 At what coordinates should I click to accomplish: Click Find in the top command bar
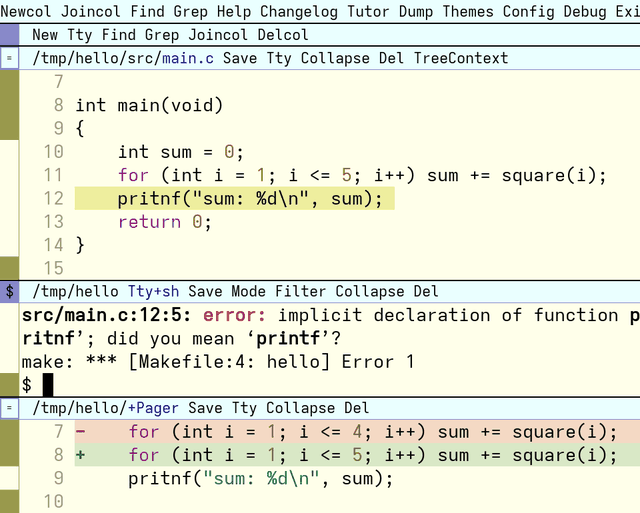point(147,11)
